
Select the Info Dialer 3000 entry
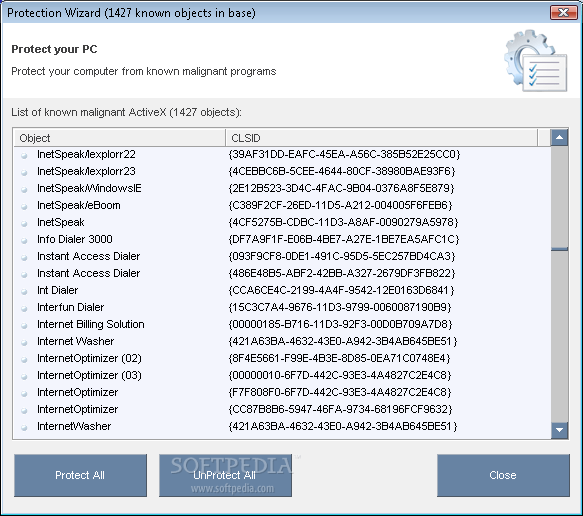click(75, 239)
